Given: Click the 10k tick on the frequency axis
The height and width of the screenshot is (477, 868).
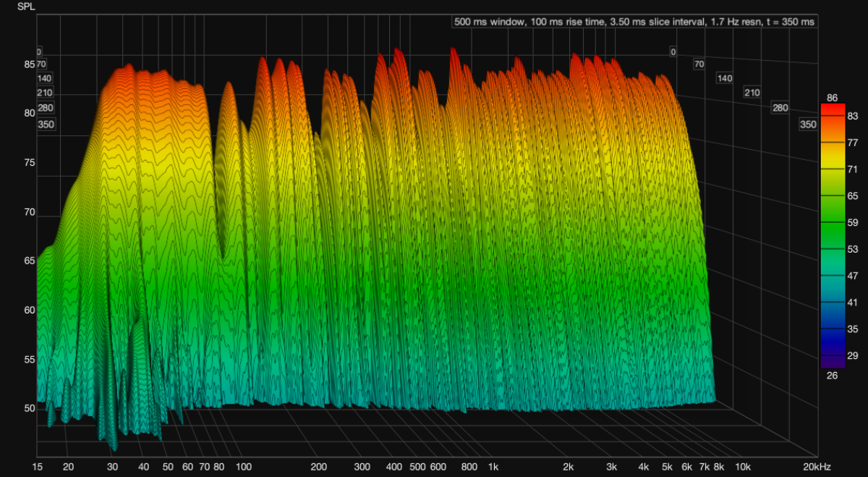Looking at the screenshot, I should click(741, 467).
